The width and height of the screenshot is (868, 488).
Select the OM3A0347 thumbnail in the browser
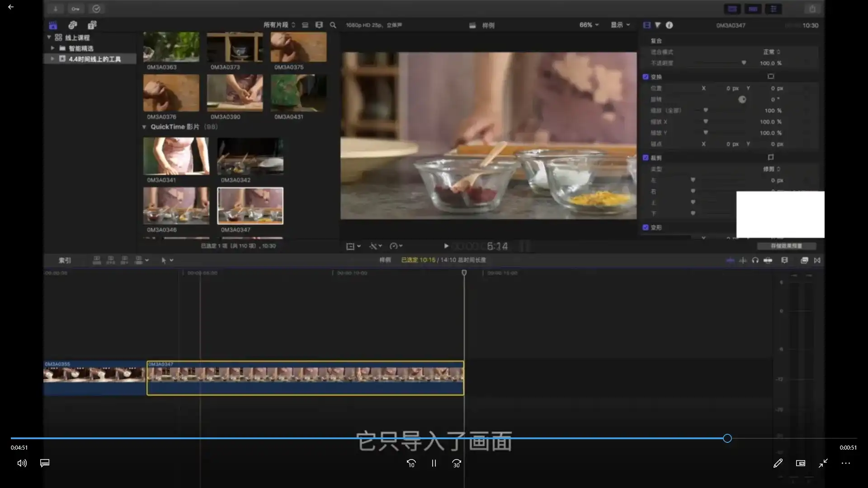click(250, 206)
